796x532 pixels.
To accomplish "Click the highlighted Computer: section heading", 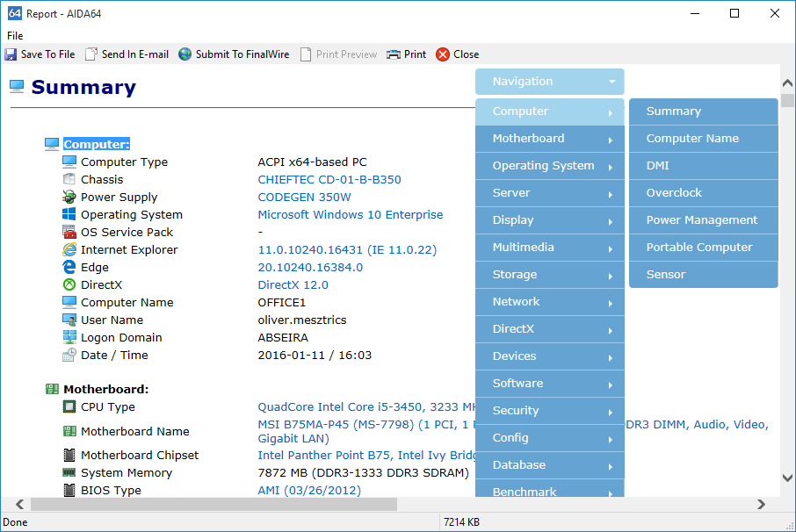I will (97, 144).
